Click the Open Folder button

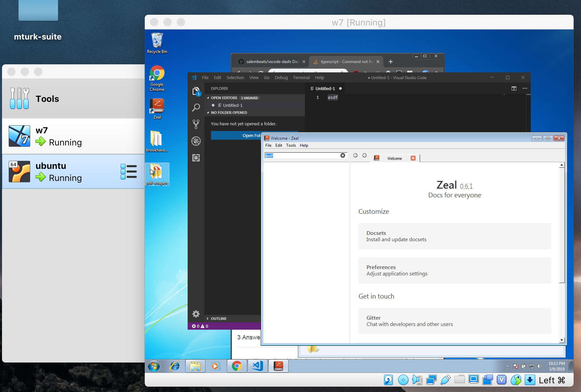pos(236,135)
